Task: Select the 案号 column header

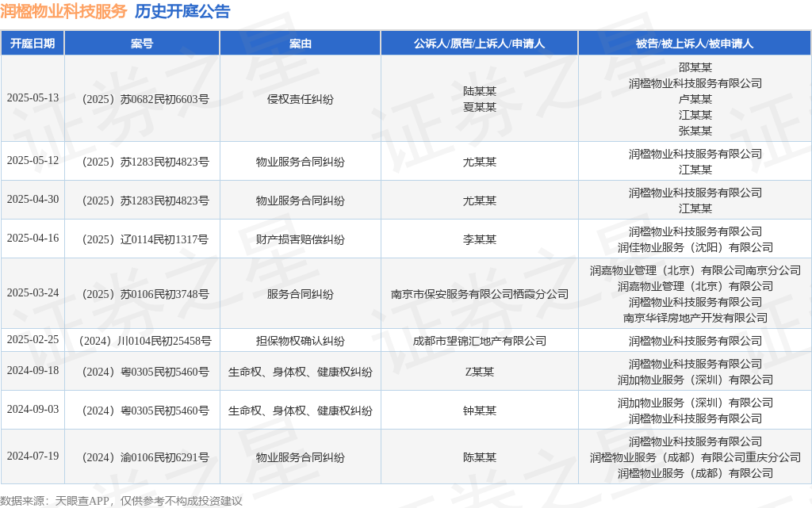Action: pos(142,44)
